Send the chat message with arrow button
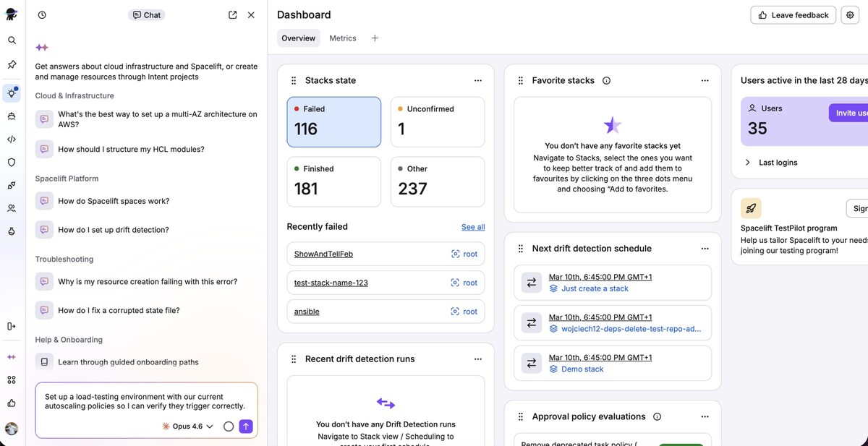 coord(246,426)
